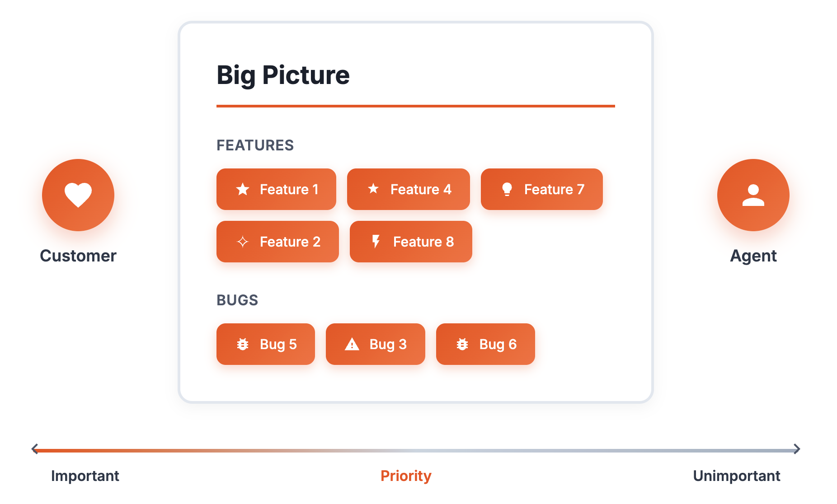Click the Big Picture heading
837x504 pixels.
point(283,75)
